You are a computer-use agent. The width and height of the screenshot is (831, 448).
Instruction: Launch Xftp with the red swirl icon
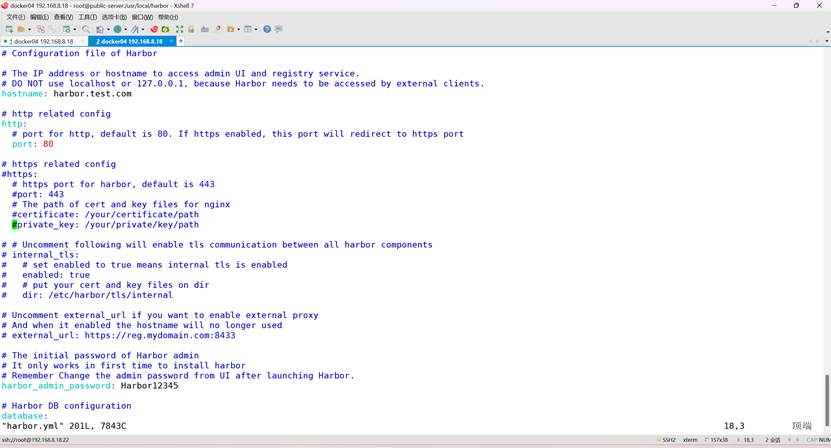154,29
